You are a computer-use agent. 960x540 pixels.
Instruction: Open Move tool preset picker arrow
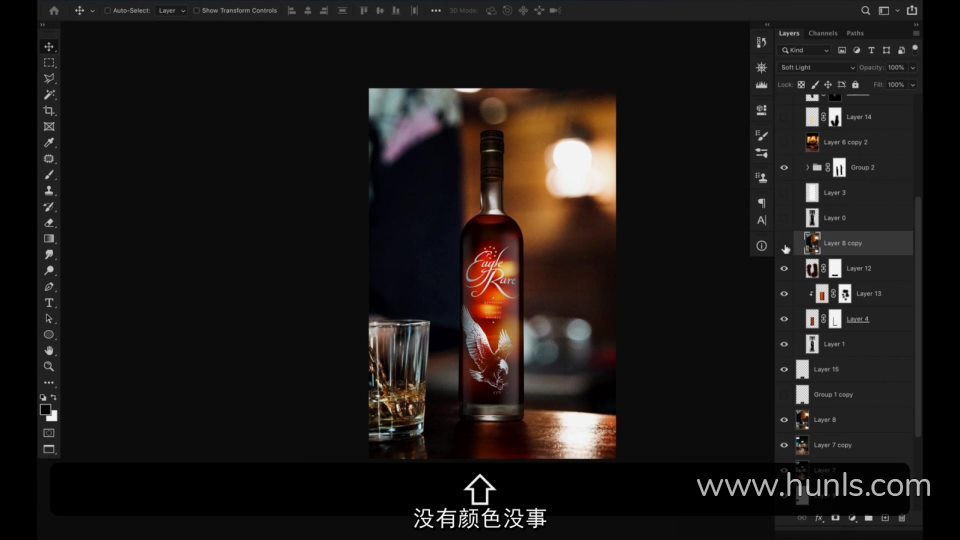(x=92, y=11)
